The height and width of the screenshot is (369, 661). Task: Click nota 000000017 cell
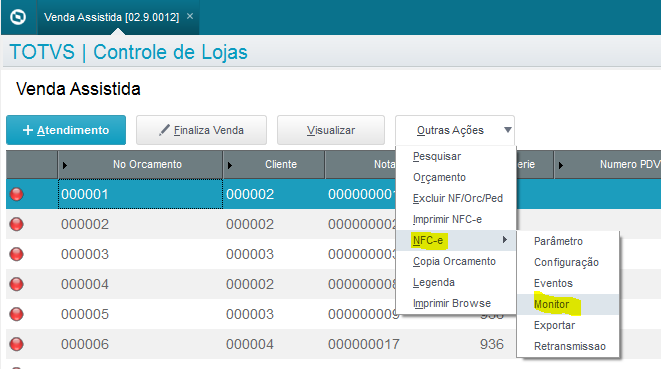coord(363,344)
